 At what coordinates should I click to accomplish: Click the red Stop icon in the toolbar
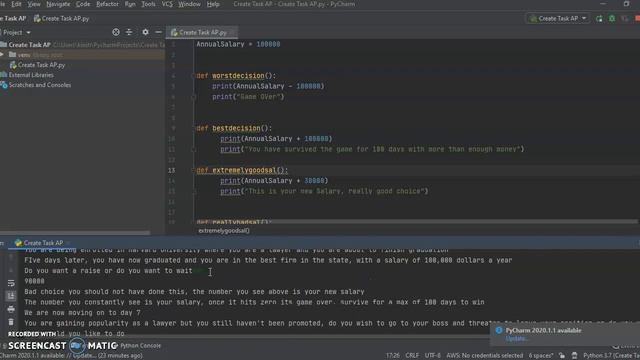638,18
